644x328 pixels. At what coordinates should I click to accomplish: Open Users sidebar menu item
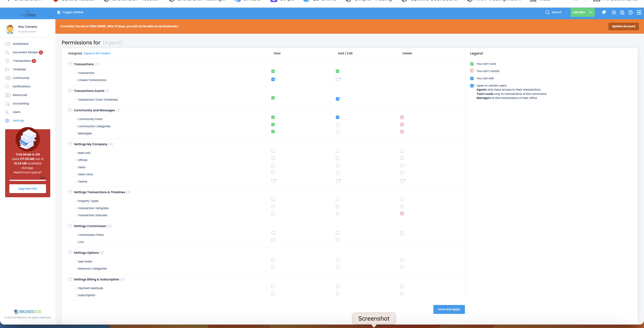[16, 112]
